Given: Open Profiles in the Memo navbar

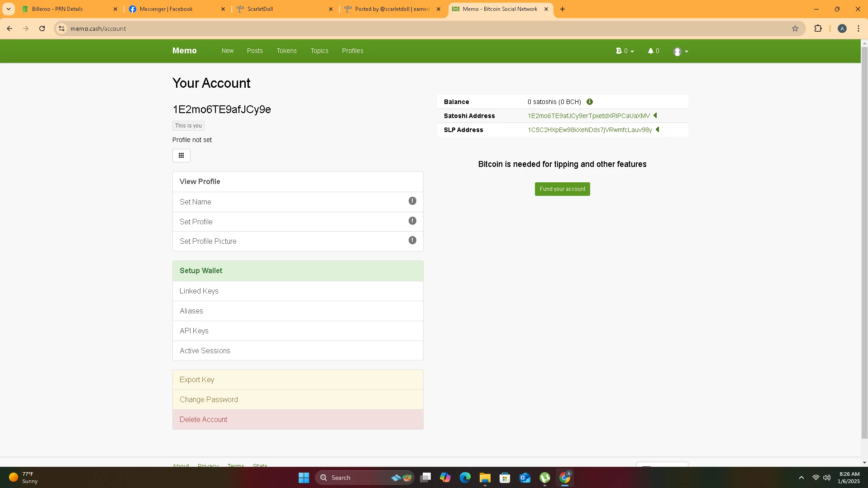Looking at the screenshot, I should point(353,51).
